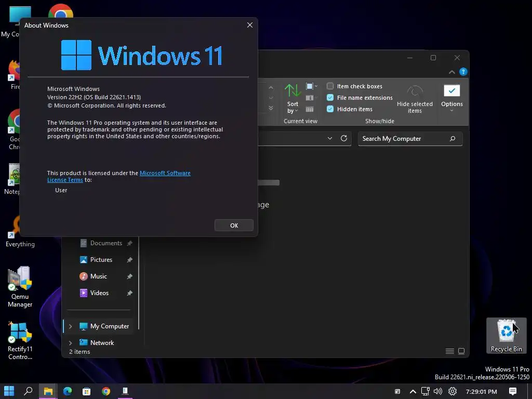Click the search magnifier in File Explorer
Viewport: 532px width, 399px height.
pyautogui.click(x=453, y=138)
